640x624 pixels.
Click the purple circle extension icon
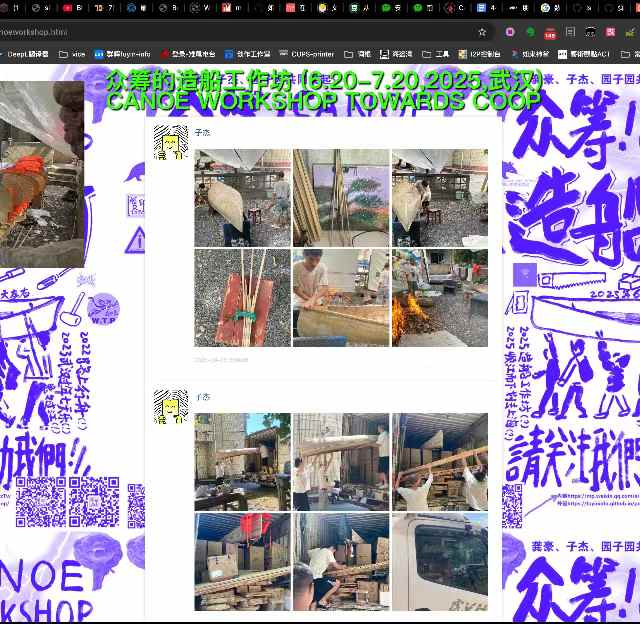[x=511, y=32]
